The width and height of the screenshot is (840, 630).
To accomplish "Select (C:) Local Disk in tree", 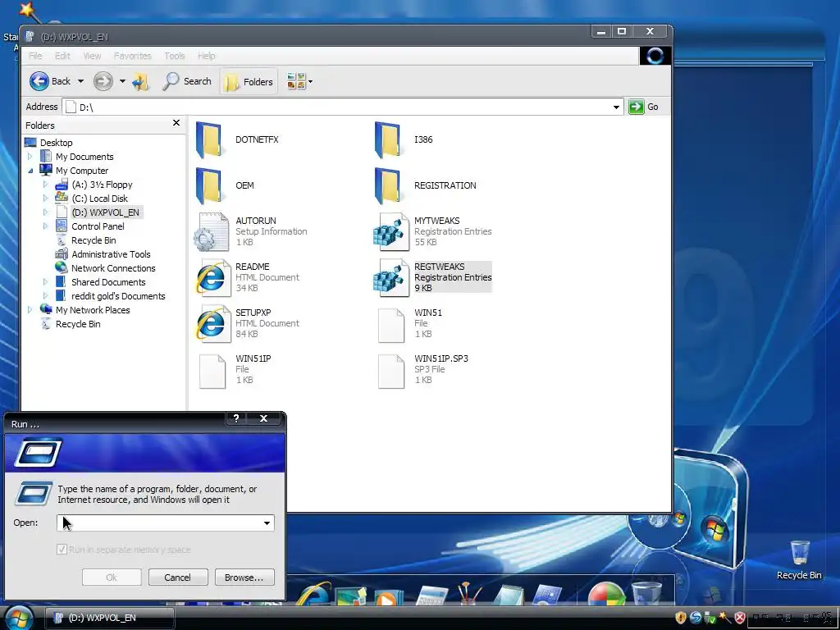I will [x=99, y=199].
